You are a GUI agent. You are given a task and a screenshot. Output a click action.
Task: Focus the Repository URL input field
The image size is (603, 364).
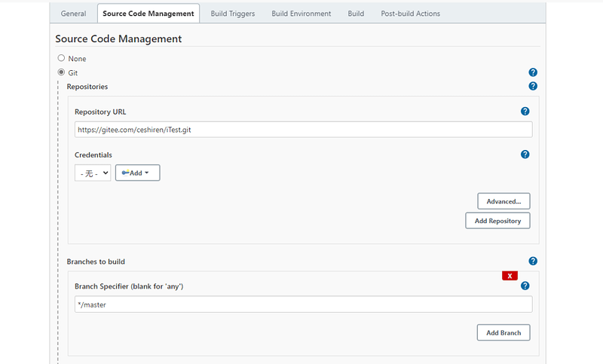coord(303,130)
